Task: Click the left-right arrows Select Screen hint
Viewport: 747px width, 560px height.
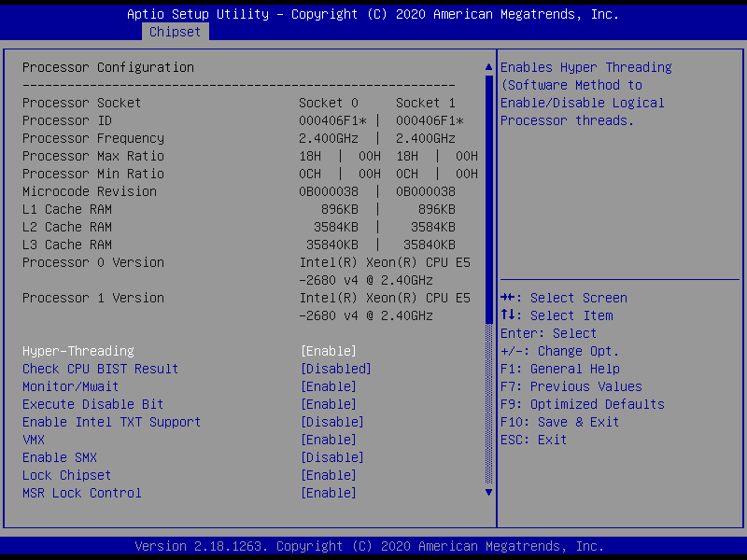Action: click(564, 298)
